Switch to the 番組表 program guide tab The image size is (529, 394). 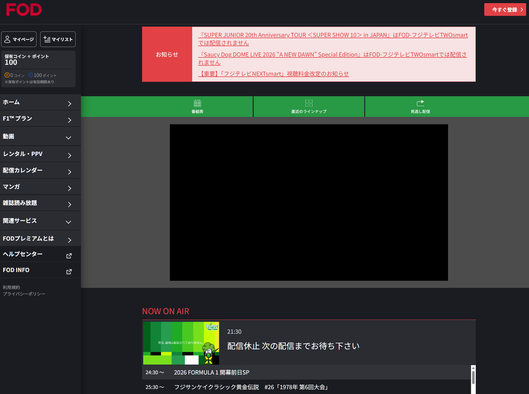[x=197, y=107]
